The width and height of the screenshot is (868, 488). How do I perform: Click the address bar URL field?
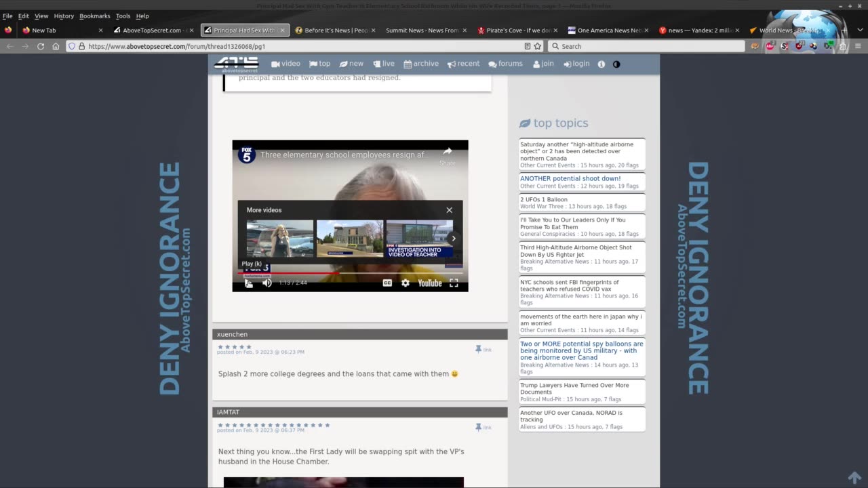[x=304, y=46]
